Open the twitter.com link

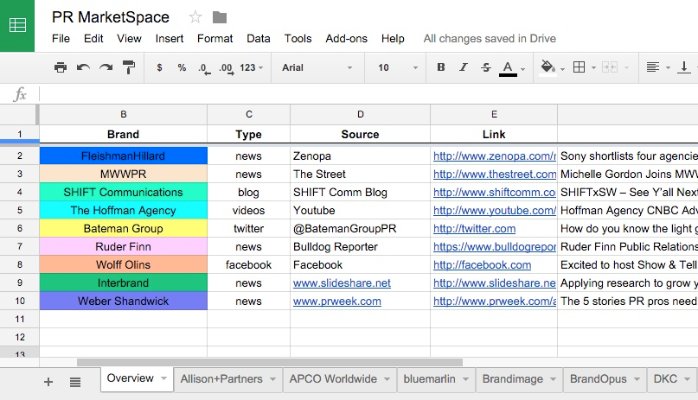click(x=475, y=229)
